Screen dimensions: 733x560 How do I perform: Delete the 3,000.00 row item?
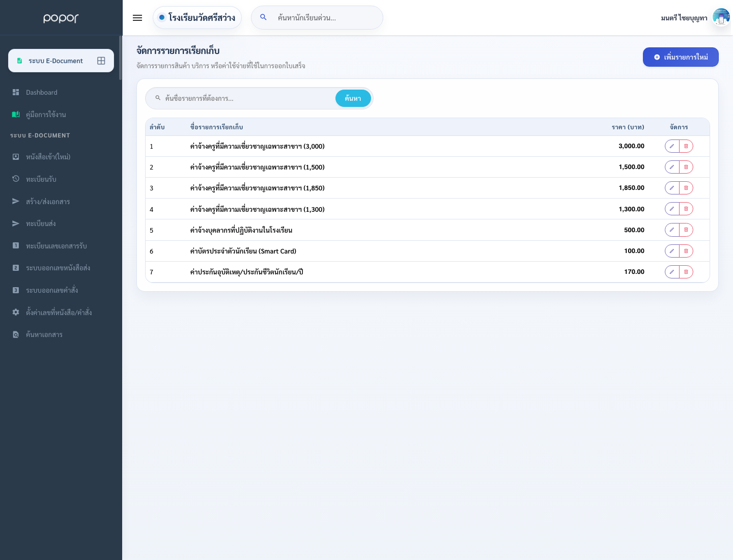[686, 146]
